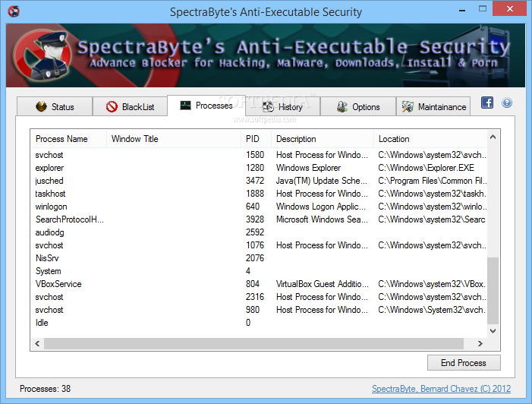Select the audiodg process row
This screenshot has height=404, width=532.
(x=259, y=232)
